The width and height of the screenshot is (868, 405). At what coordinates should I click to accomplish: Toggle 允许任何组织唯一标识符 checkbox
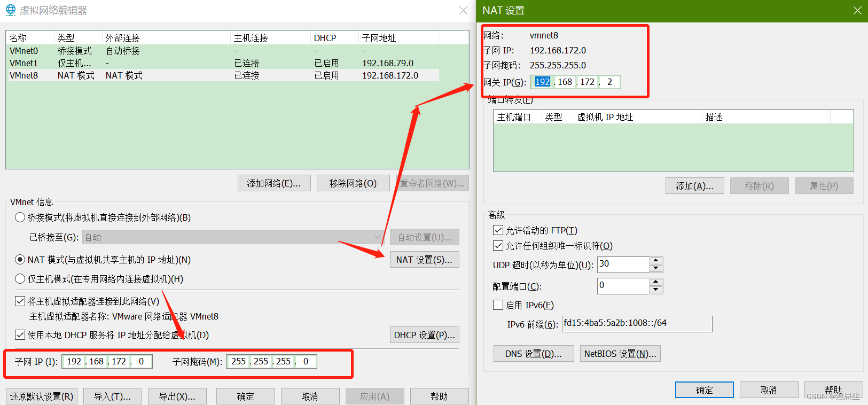[498, 246]
